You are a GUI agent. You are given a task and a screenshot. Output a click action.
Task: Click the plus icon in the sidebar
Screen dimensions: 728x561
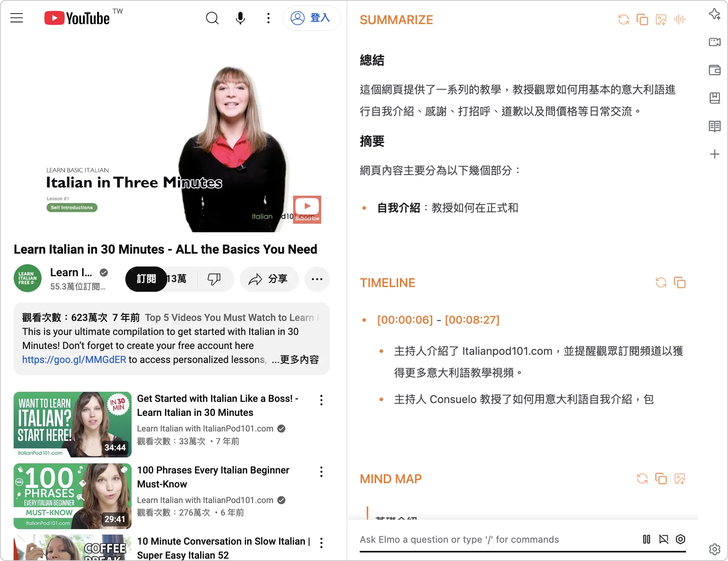[x=715, y=154]
